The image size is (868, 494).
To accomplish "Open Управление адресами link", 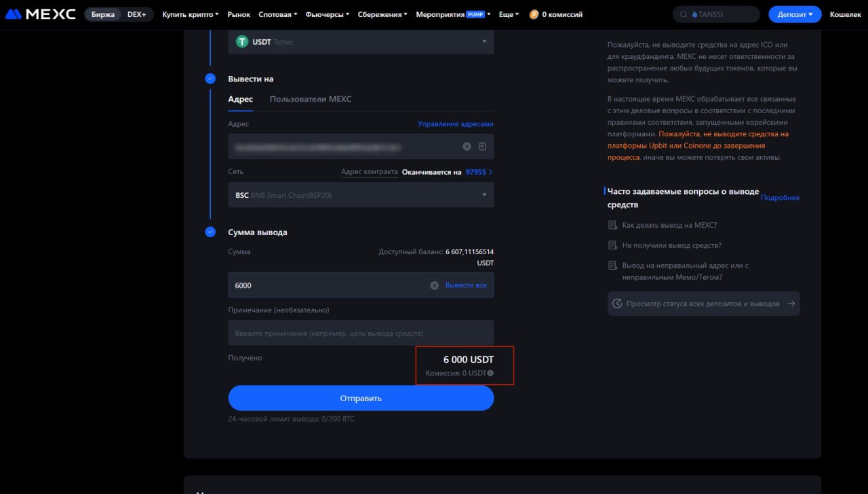I will click(456, 124).
